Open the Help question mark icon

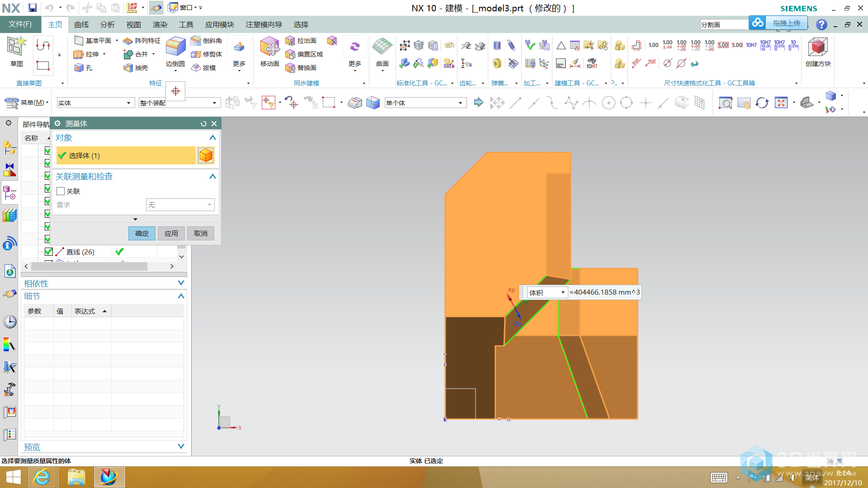(x=821, y=24)
